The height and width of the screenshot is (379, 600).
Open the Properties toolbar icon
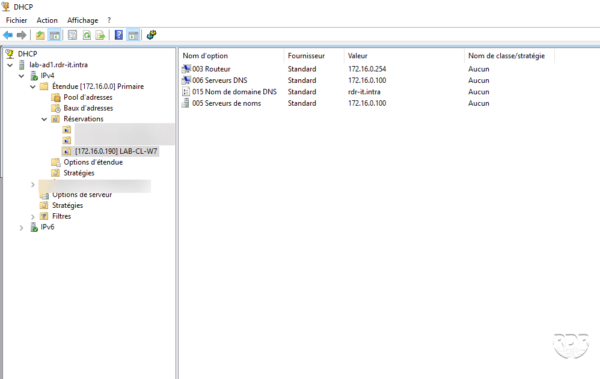[x=72, y=35]
